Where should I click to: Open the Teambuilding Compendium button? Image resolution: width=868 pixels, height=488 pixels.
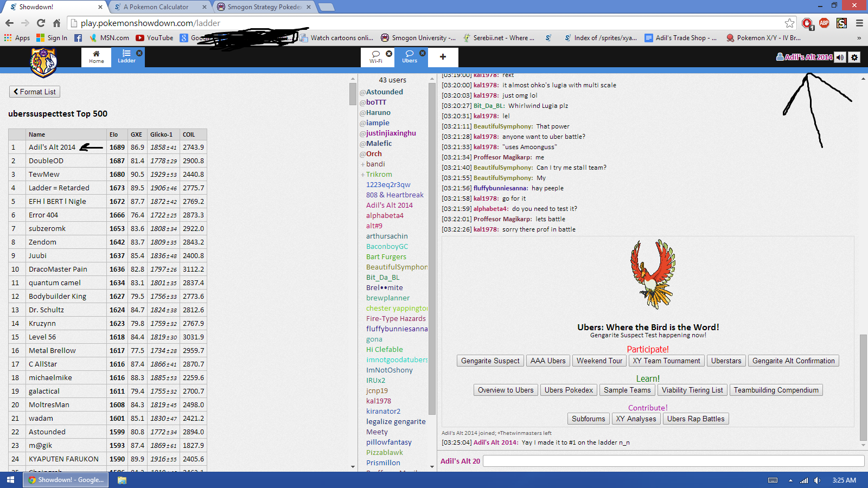(776, 390)
